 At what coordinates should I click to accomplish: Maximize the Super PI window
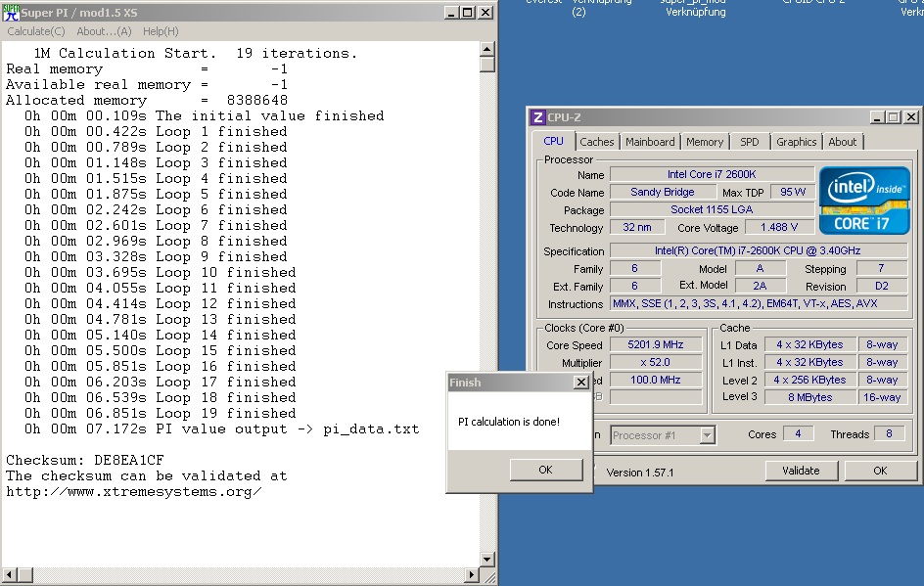(467, 13)
